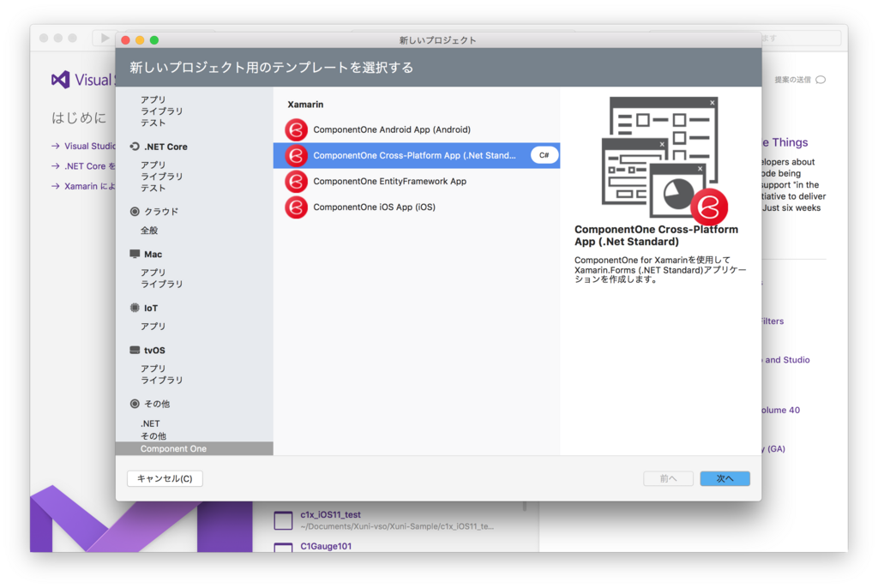
Task: Choose ComponentOne EntityFramework App template
Action: point(417,182)
